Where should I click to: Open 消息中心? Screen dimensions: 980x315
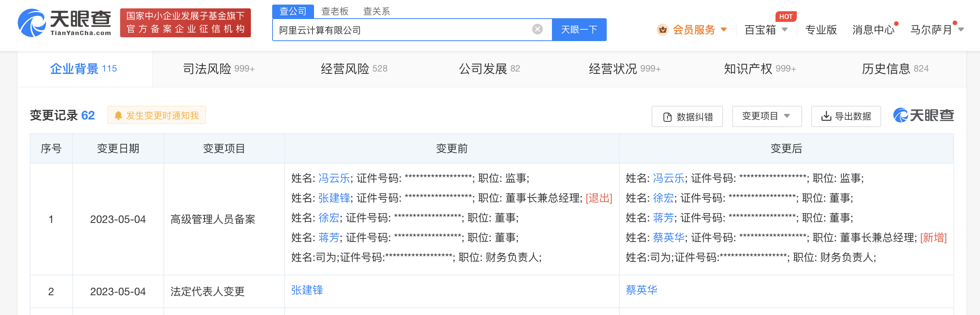click(x=873, y=30)
